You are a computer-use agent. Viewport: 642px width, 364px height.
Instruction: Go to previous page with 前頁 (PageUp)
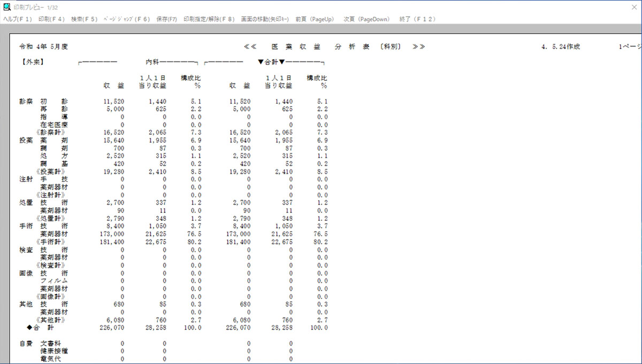pyautogui.click(x=315, y=19)
